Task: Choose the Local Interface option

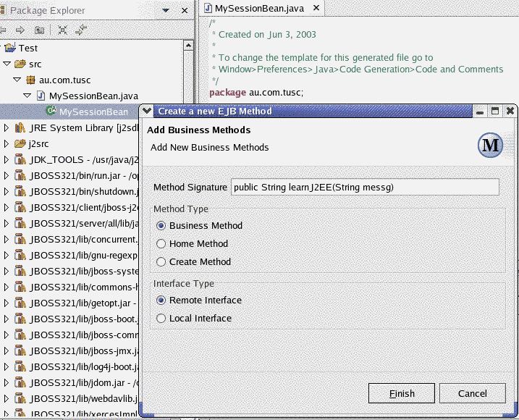Action: 161,319
